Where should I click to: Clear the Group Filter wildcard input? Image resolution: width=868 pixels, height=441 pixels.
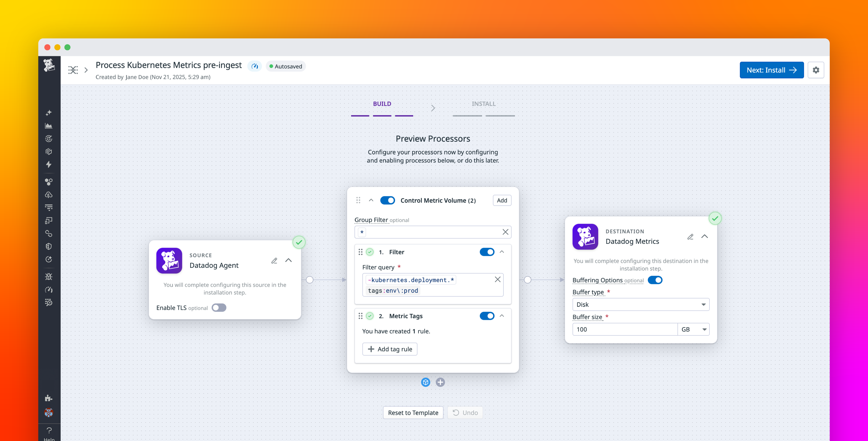505,232
